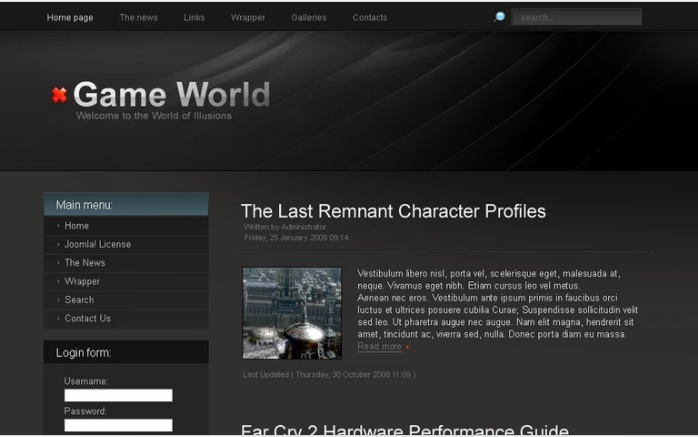The height and width of the screenshot is (437, 698).
Task: Click the search magnifier icon
Action: tap(499, 17)
